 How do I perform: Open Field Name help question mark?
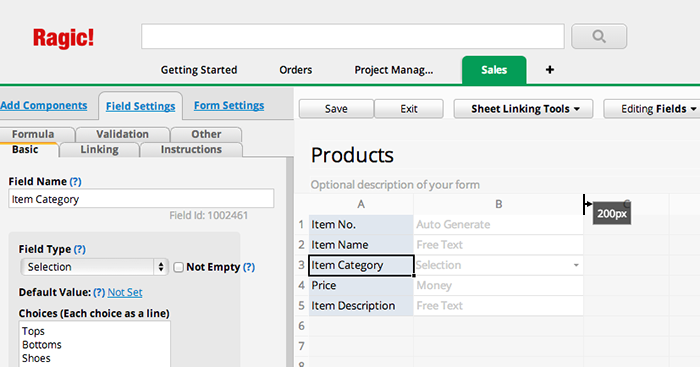tap(75, 181)
